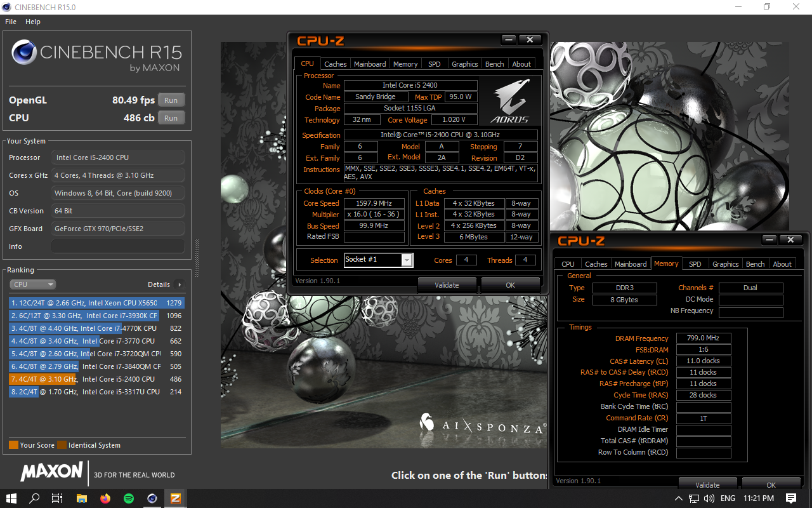Click the DRAM Frequency value 799.0 MHz
Image resolution: width=812 pixels, height=508 pixels.
704,338
